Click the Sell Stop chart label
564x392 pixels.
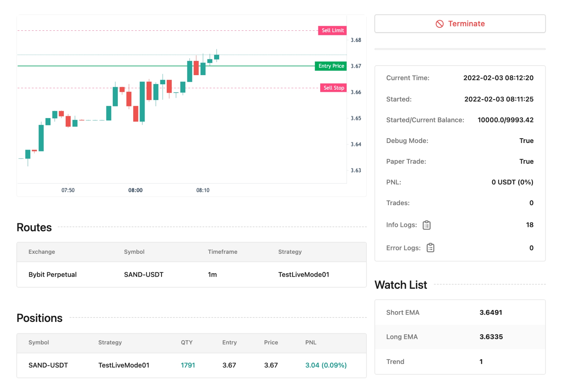(333, 88)
